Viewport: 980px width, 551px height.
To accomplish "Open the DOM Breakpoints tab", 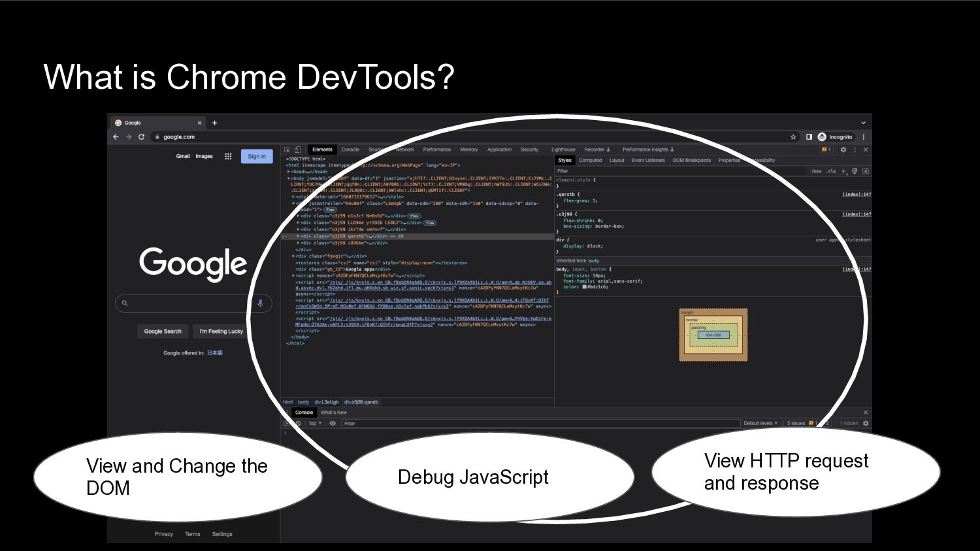I will [691, 160].
